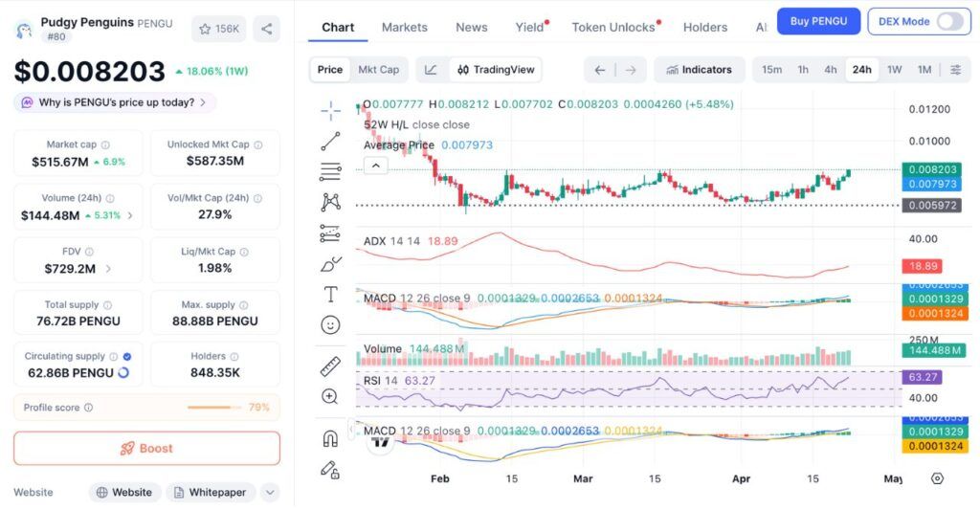The image size is (980, 510).
Task: Click the Buy PENGU button
Action: pyautogui.click(x=818, y=21)
